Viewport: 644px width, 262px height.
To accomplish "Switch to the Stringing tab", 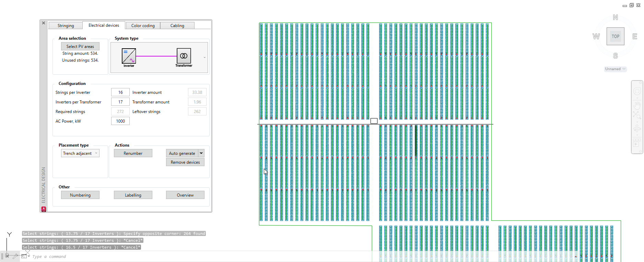I will (66, 26).
